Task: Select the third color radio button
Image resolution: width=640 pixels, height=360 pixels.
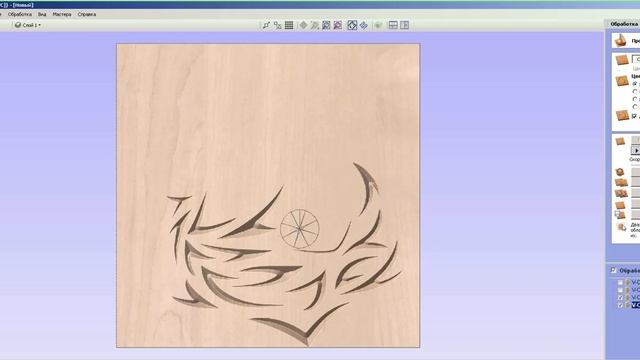Action: click(635, 99)
